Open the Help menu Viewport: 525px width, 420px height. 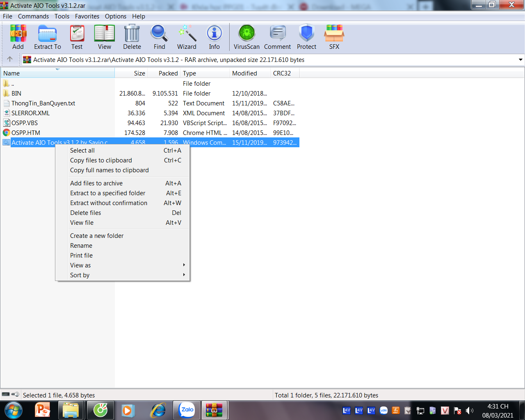[x=139, y=16]
